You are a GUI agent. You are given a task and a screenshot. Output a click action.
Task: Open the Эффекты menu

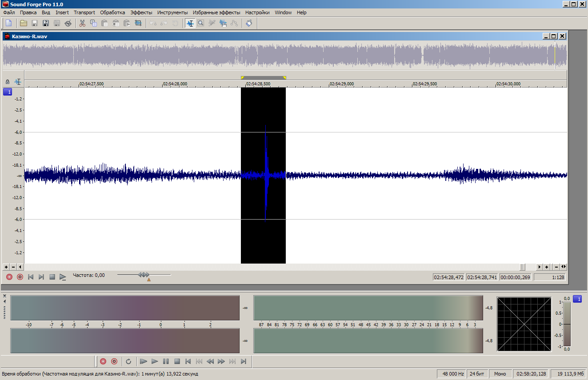(x=141, y=12)
